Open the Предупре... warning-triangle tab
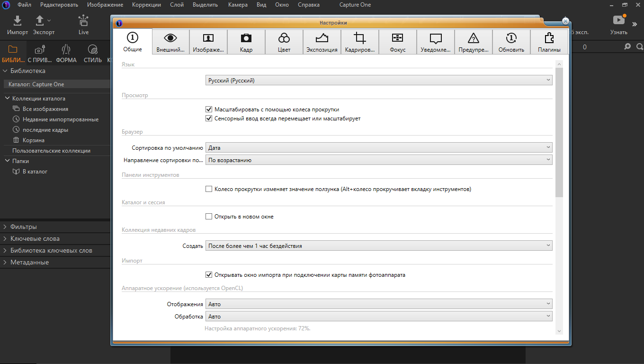 474,42
